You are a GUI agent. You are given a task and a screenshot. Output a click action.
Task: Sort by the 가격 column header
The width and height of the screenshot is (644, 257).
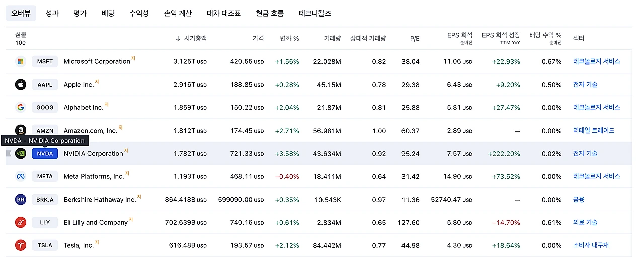(258, 38)
